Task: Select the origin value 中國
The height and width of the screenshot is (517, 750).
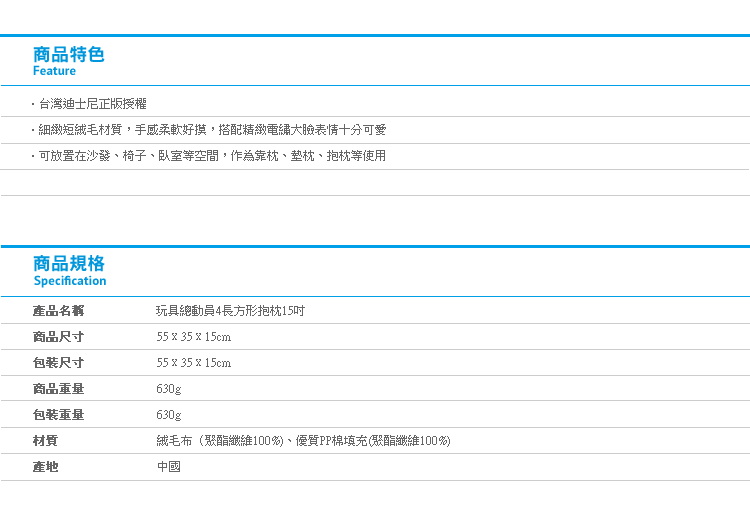Action: [169, 466]
